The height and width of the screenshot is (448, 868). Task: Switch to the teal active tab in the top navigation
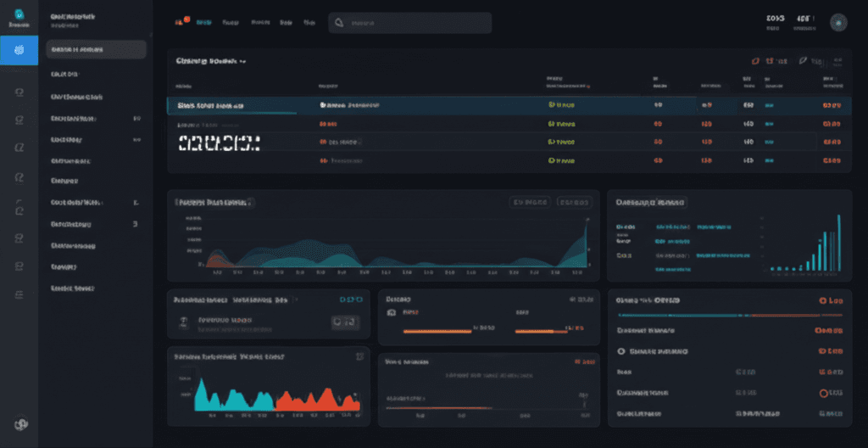coord(203,23)
